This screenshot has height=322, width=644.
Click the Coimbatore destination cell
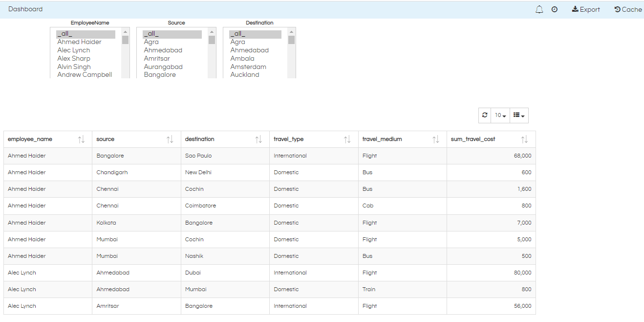point(225,206)
